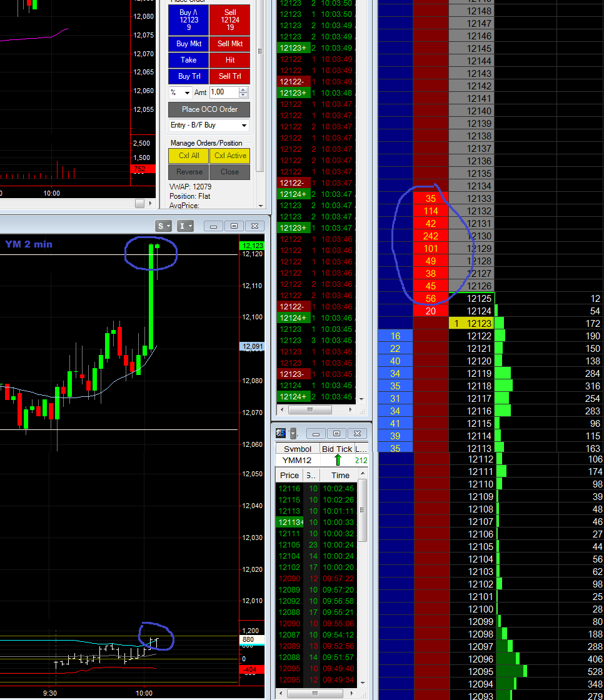Click the 12116 trade row at 10:02:45
Image resolution: width=604 pixels, height=700 pixels.
[317, 488]
